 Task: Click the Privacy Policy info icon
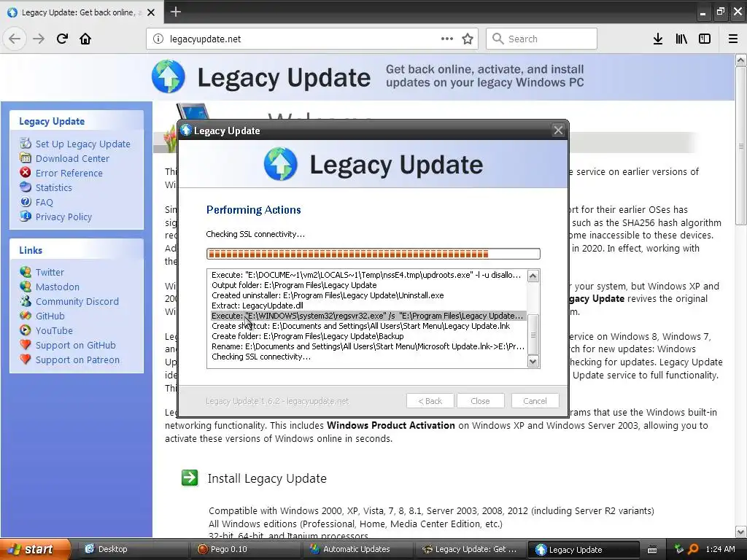pos(26,216)
